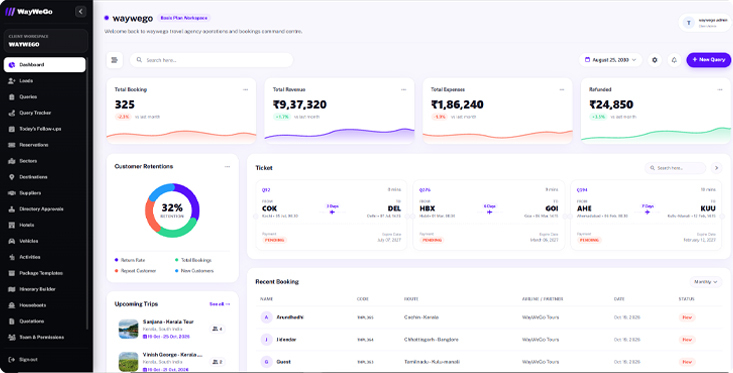733x373 pixels.
Task: Click See all in Upcoming Trips
Action: pos(219,304)
